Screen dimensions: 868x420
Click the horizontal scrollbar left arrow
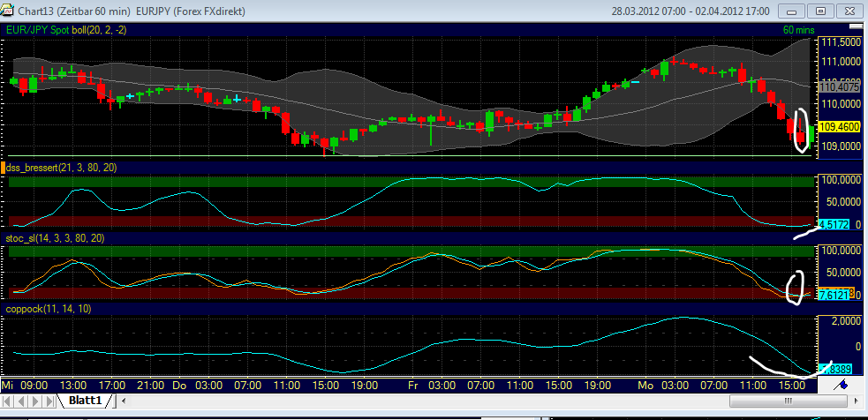124,400
